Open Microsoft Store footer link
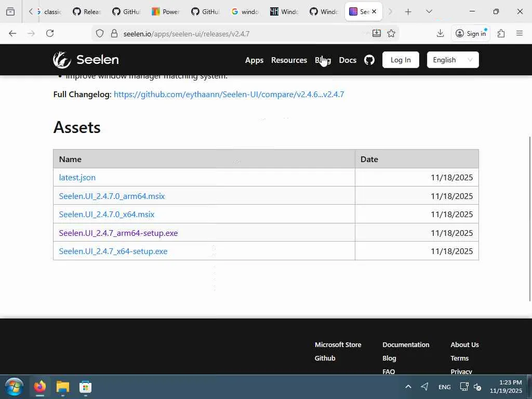The width and height of the screenshot is (532, 399). [x=338, y=345]
